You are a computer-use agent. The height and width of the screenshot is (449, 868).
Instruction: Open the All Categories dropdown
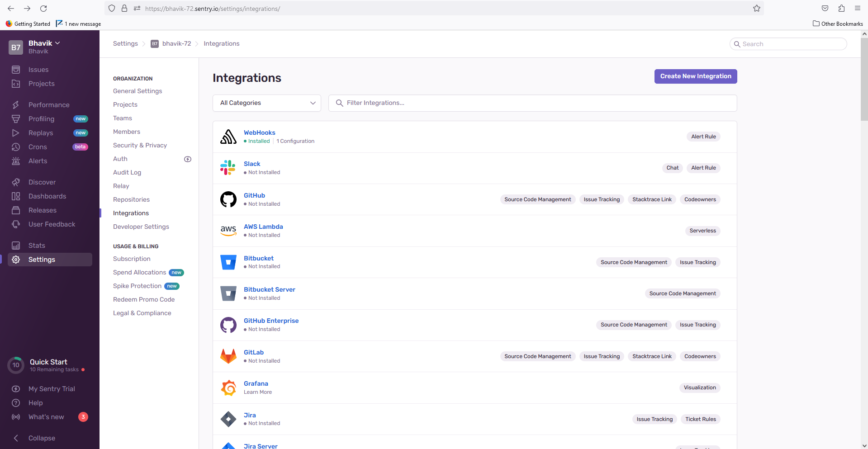(267, 103)
